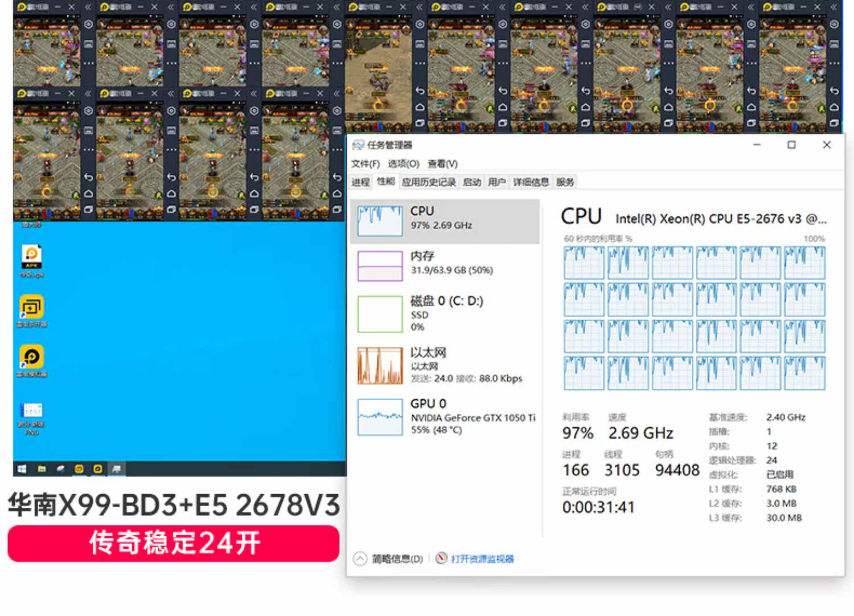Select the 以太网 entry in the sidebar

pyautogui.click(x=445, y=366)
